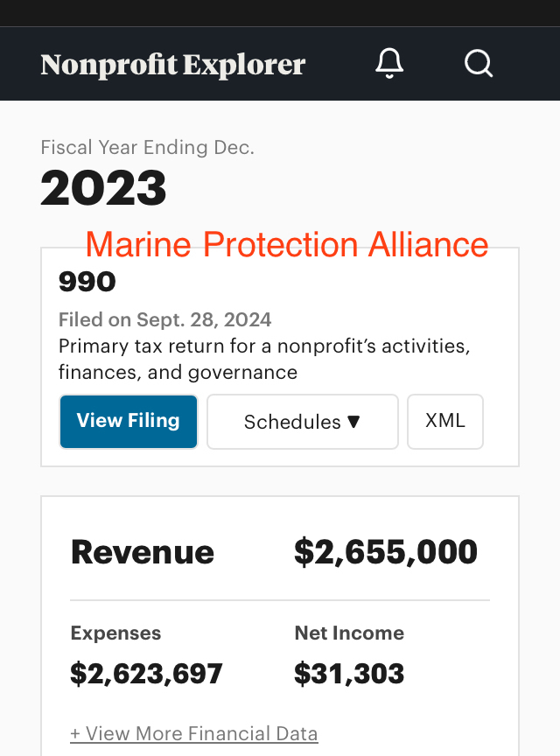Select the 990 form heading

pyautogui.click(x=87, y=283)
